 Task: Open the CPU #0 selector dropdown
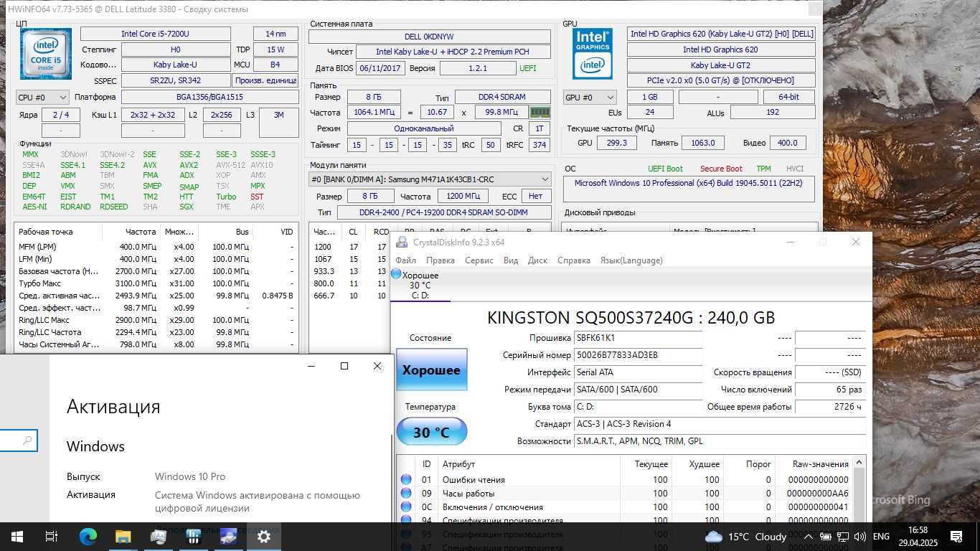(42, 97)
